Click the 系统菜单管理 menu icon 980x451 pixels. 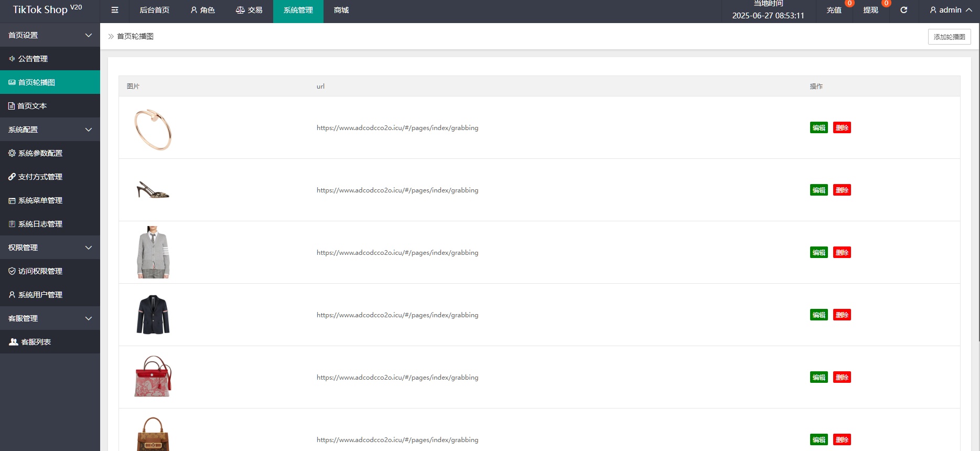12,200
